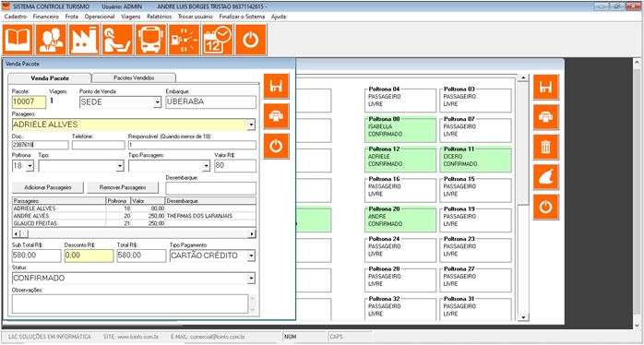Click the Telefone field
The height and width of the screenshot is (345, 644).
point(98,145)
